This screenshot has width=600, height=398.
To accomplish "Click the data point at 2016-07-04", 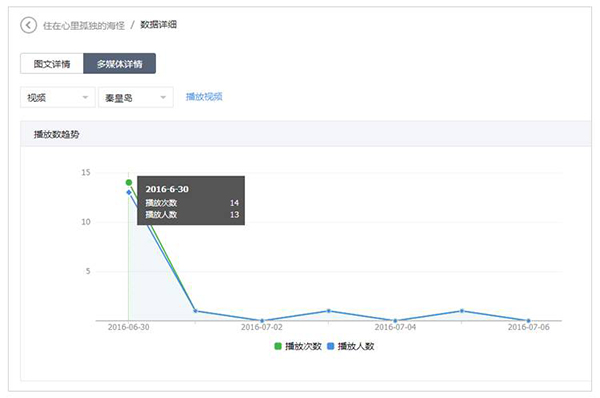I will tap(395, 321).
